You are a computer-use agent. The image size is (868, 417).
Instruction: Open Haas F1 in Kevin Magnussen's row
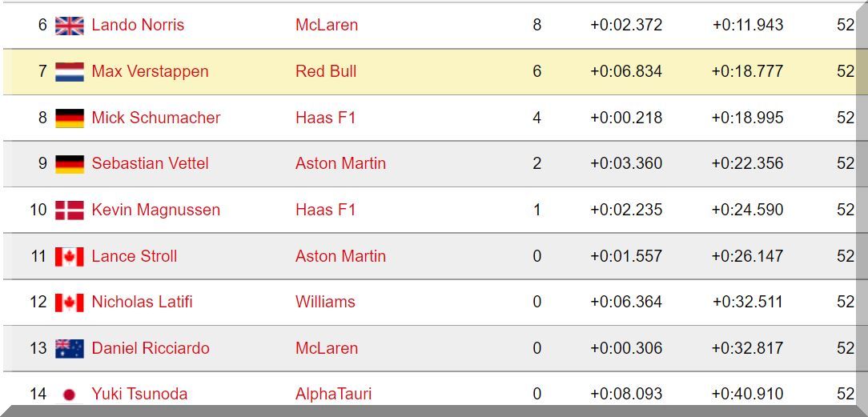325,210
